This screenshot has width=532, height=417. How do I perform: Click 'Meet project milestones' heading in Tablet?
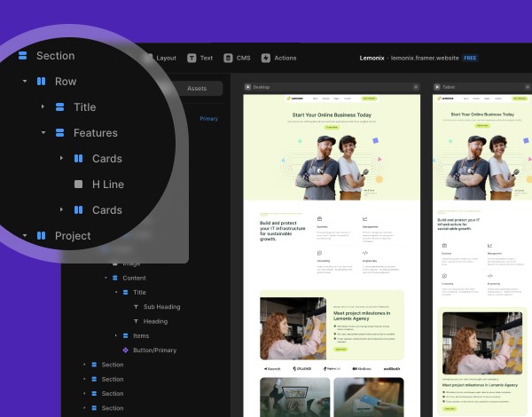480,385
